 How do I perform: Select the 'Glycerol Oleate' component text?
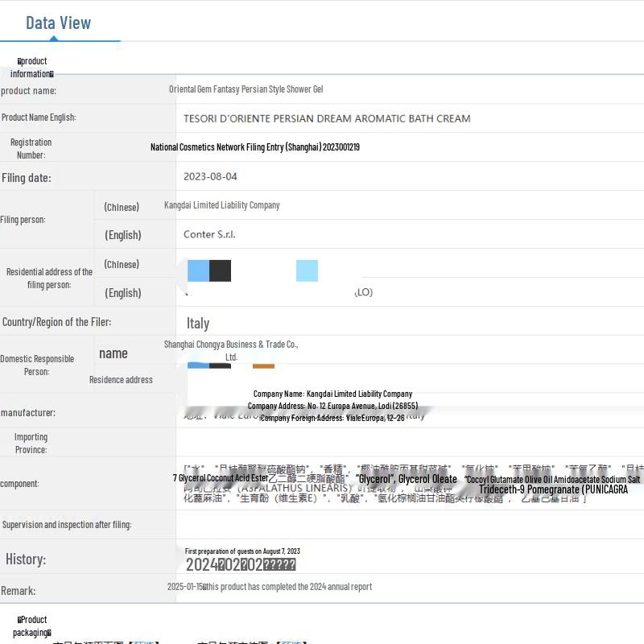point(427,479)
